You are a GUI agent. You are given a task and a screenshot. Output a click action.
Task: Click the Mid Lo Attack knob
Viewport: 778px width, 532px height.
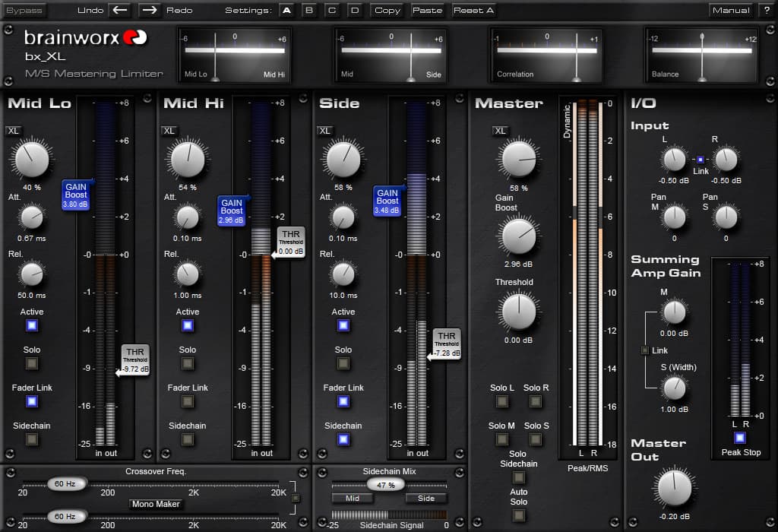coord(32,217)
